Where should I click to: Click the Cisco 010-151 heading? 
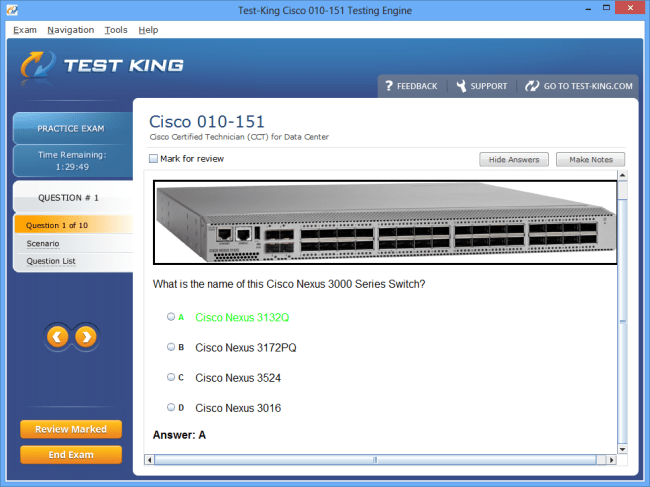(207, 121)
